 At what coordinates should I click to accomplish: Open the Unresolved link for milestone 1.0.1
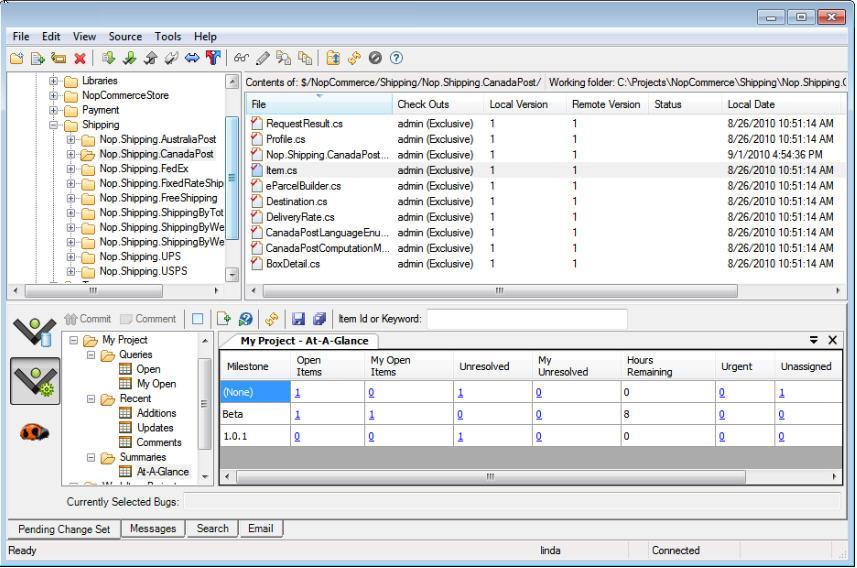click(460, 437)
